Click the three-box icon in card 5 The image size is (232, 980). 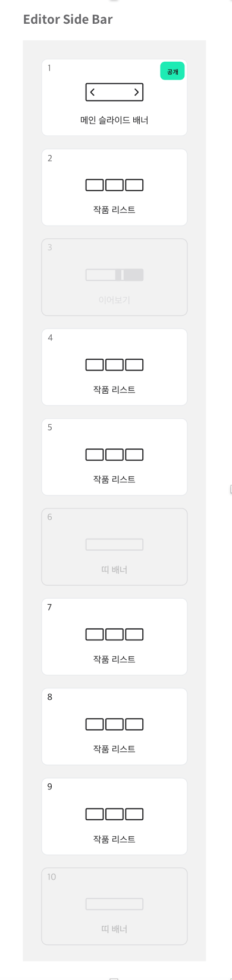click(x=114, y=455)
